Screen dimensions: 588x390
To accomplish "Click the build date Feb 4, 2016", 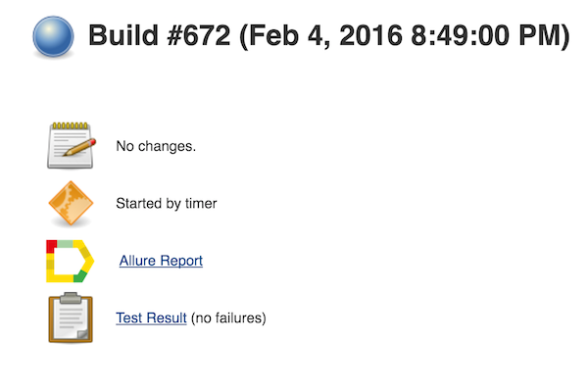I will tap(325, 35).
